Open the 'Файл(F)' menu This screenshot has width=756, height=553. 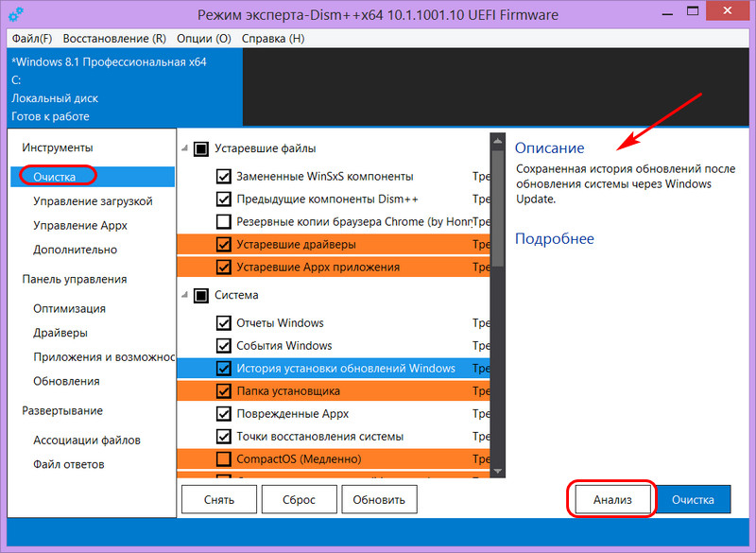point(32,39)
